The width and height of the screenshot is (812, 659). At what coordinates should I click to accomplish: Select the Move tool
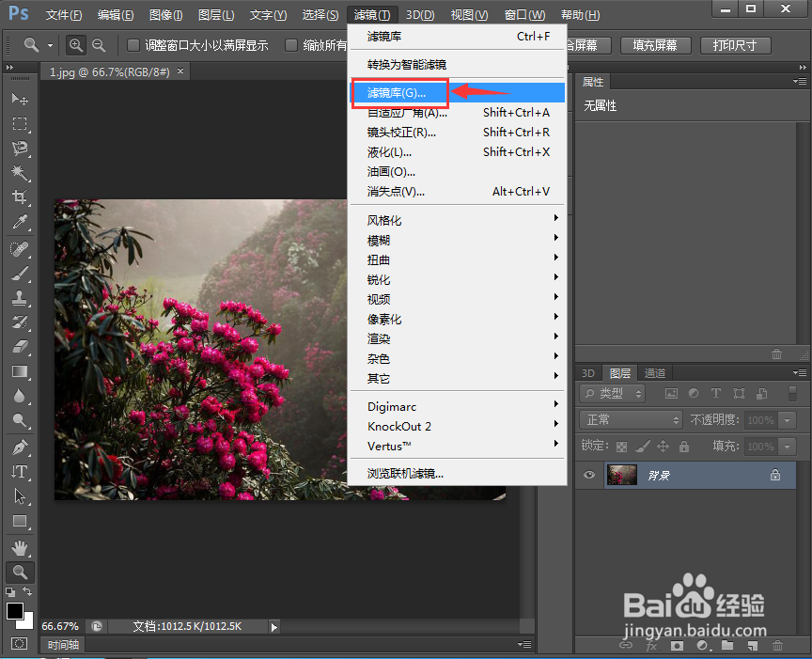point(20,99)
